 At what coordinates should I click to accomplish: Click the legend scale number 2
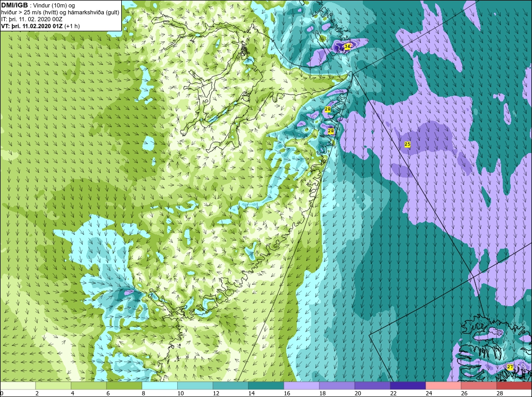click(x=37, y=393)
